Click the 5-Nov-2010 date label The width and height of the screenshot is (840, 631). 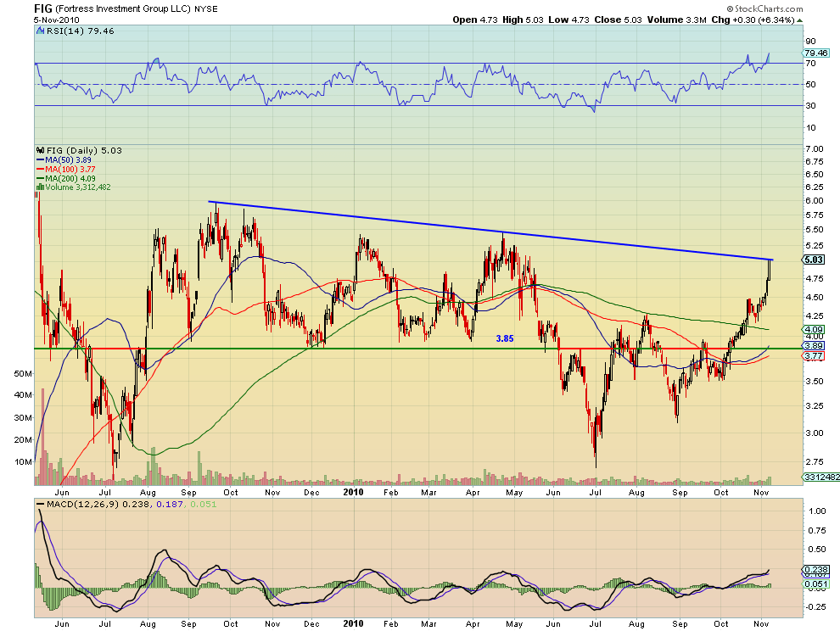pyautogui.click(x=56, y=20)
